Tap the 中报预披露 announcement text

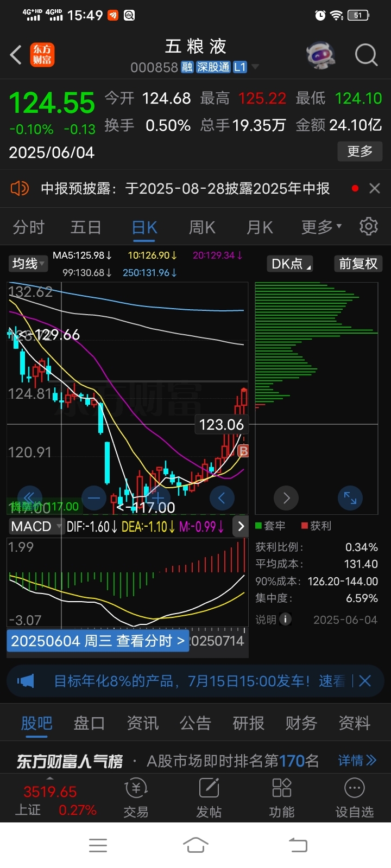(185, 188)
